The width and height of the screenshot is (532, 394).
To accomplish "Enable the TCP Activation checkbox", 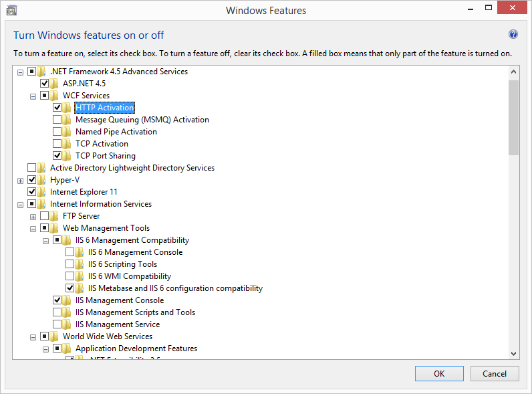I will point(57,144).
